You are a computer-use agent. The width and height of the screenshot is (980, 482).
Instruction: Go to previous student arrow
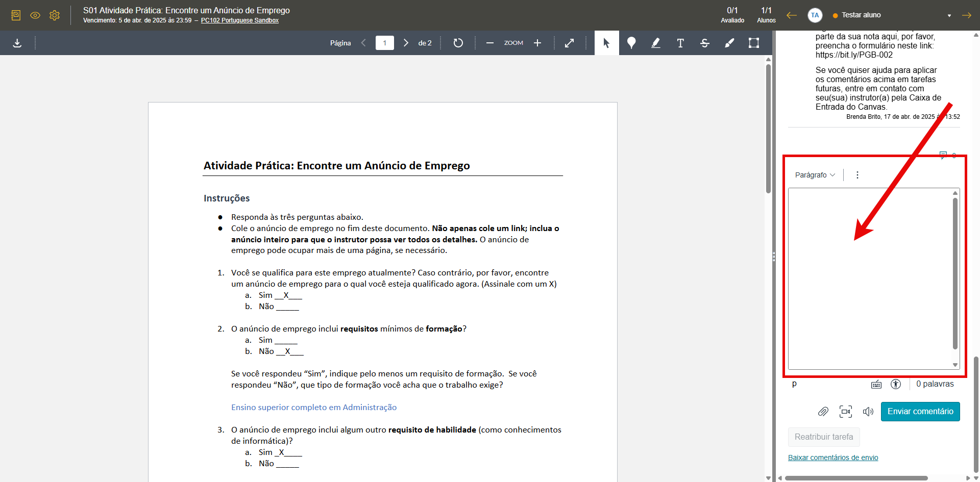[x=792, y=15]
